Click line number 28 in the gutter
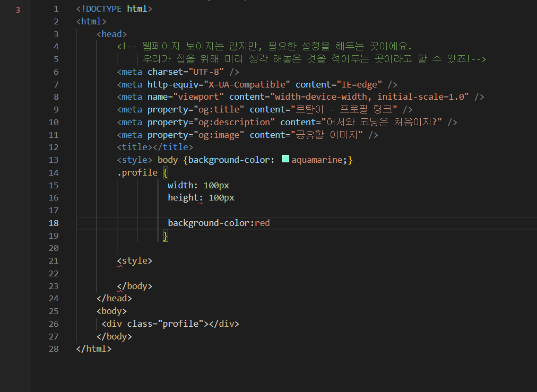The width and height of the screenshot is (537, 392). [54, 349]
